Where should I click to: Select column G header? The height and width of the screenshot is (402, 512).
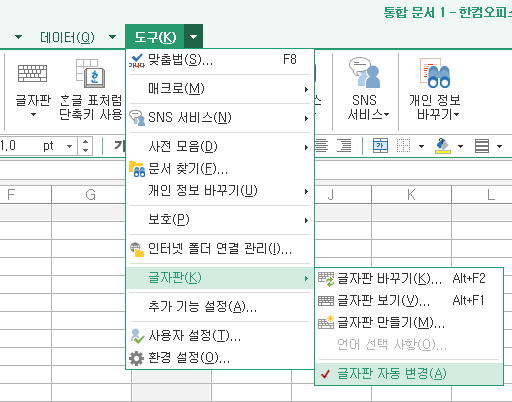pyautogui.click(x=90, y=194)
